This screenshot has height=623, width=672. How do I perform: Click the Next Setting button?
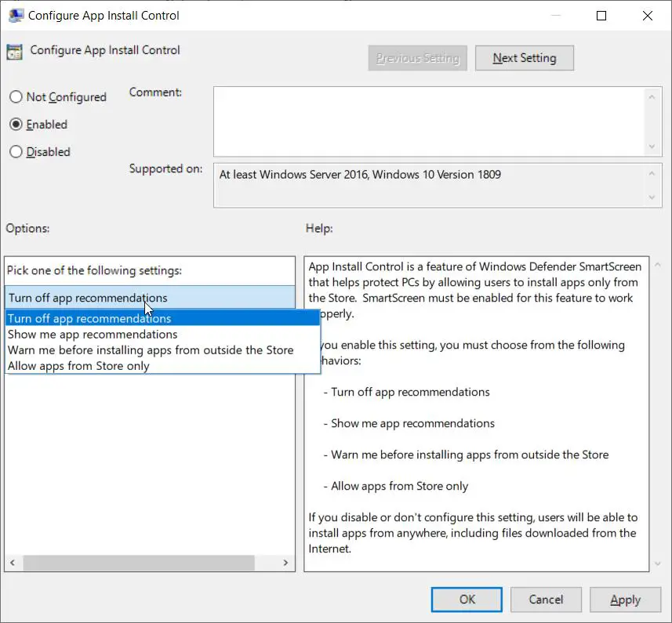[524, 58]
